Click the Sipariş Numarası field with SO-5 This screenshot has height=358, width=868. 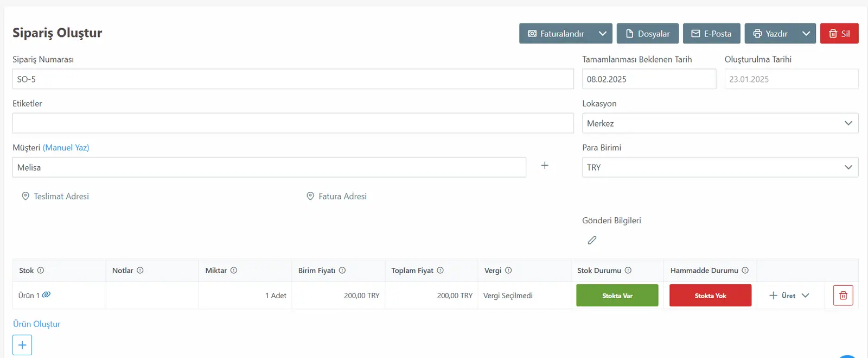click(x=293, y=79)
